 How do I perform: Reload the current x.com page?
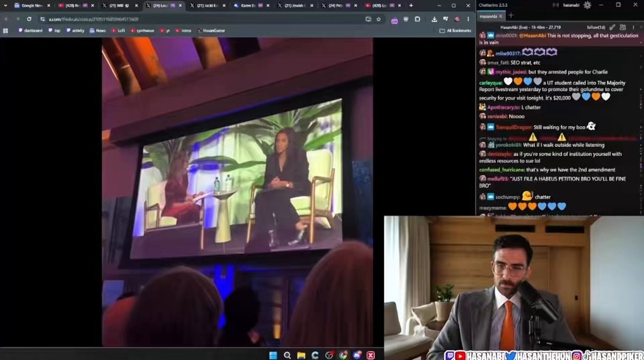(29, 19)
